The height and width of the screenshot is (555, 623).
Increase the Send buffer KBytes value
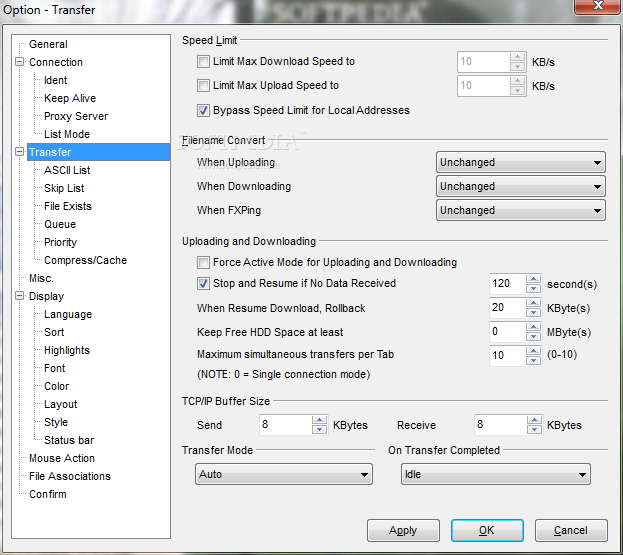point(319,420)
